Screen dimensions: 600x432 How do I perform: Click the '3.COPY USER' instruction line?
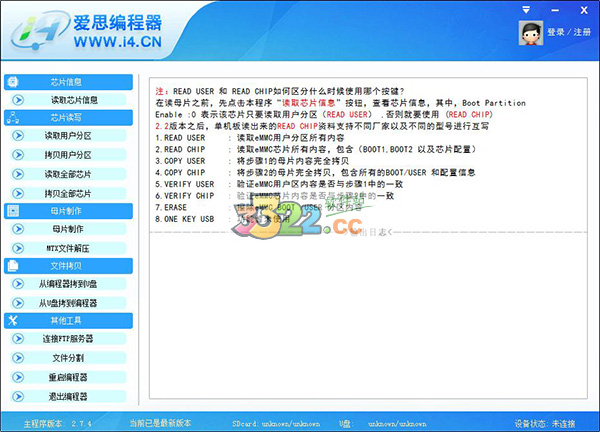(252, 161)
